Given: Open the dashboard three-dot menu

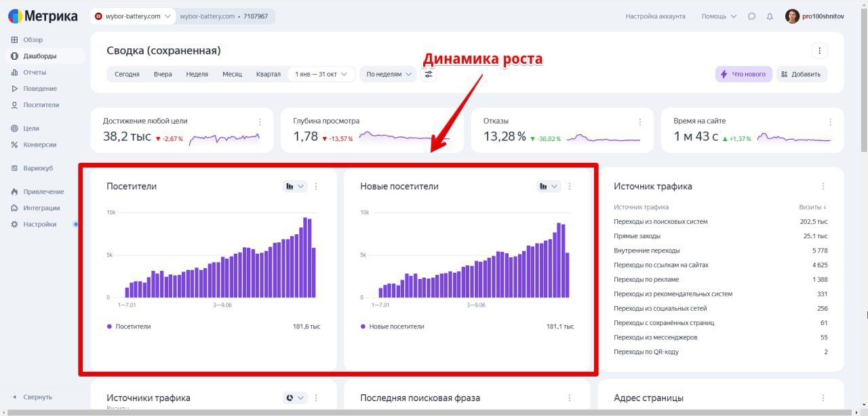Looking at the screenshot, I should [819, 51].
